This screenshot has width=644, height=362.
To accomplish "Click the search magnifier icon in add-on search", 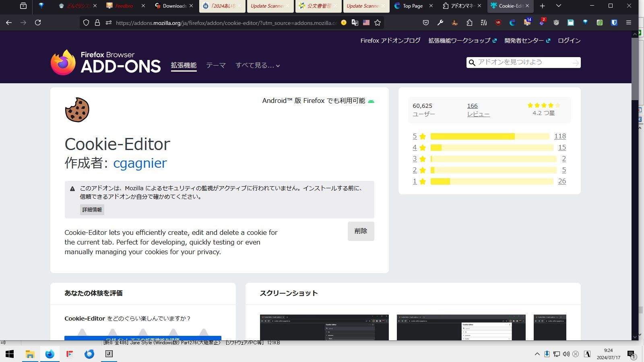I will [472, 63].
